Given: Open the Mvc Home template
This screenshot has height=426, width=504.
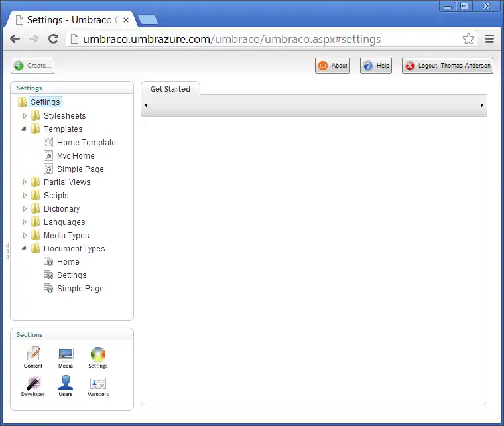Looking at the screenshot, I should click(76, 156).
